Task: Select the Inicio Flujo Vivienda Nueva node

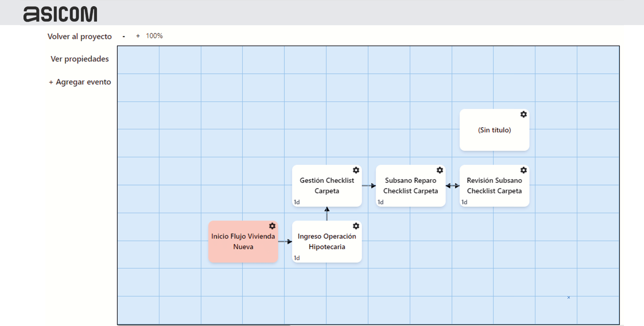Action: tap(243, 242)
